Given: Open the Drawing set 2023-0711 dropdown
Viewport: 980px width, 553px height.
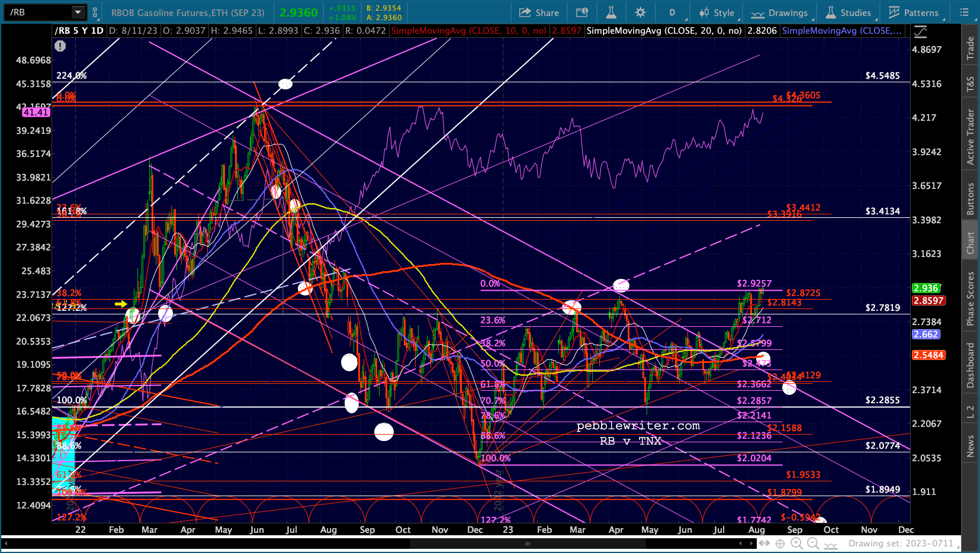Looking at the screenshot, I should pos(901,544).
